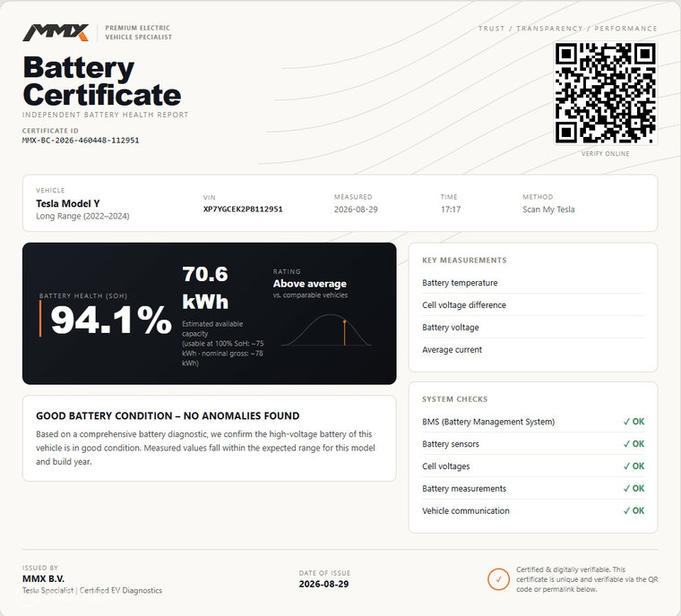Click 'PREMIUM ELECTRIC VEHICLE SPECIALIST' tagline
681x616 pixels.
tap(139, 32)
